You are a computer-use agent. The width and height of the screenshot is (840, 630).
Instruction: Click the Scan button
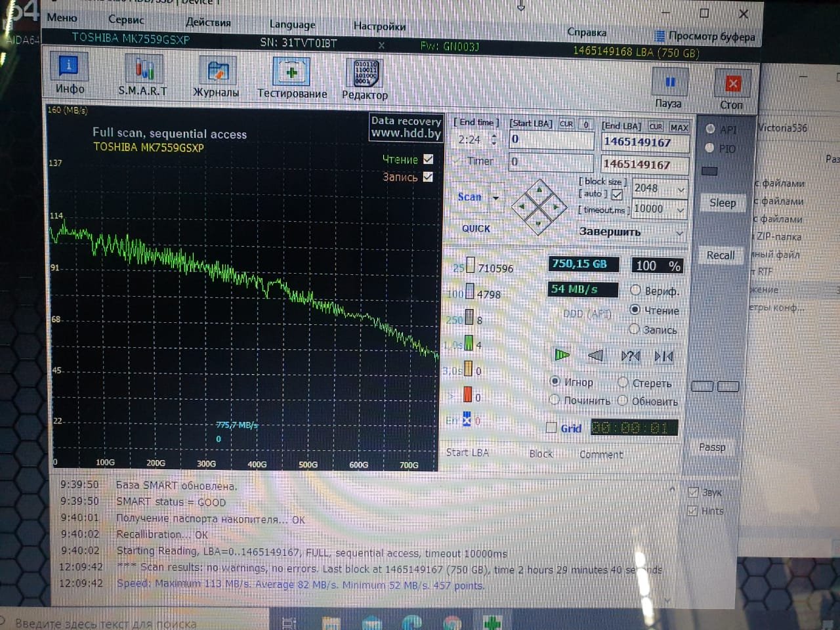[470, 197]
